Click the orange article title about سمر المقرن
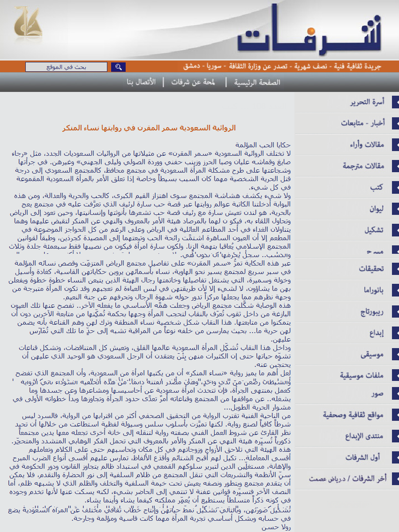Image resolution: width=399 pixels, height=532 pixels. 149,128
